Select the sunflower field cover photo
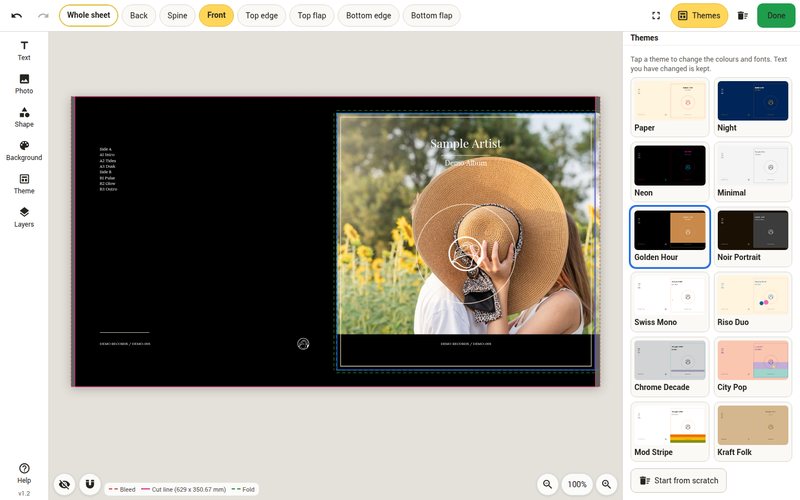Image resolution: width=800 pixels, height=500 pixels. pos(465,224)
